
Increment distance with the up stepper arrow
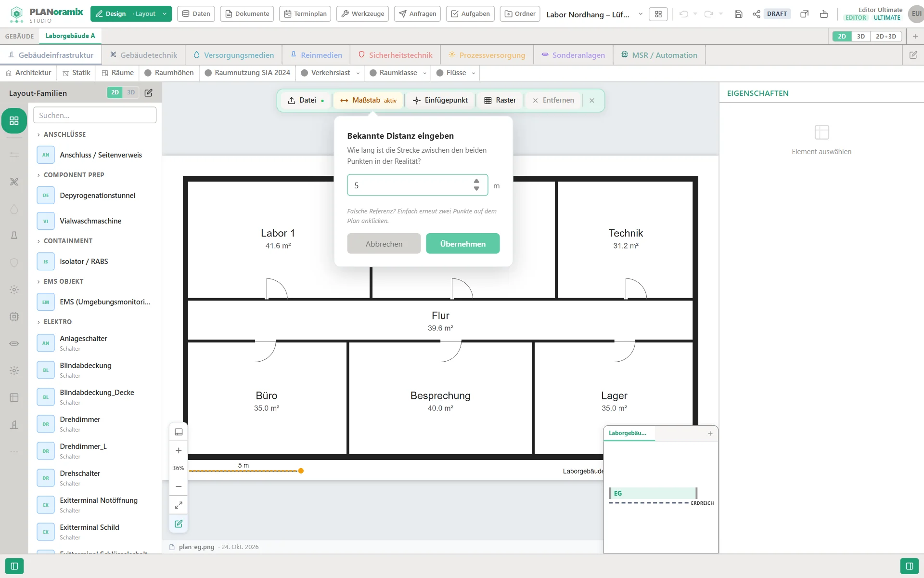pos(476,182)
